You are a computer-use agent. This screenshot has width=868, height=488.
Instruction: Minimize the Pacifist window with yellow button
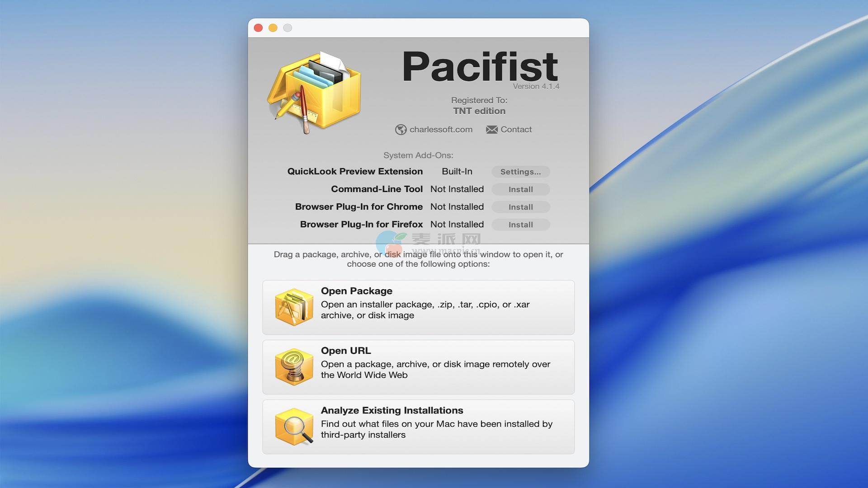(x=273, y=28)
